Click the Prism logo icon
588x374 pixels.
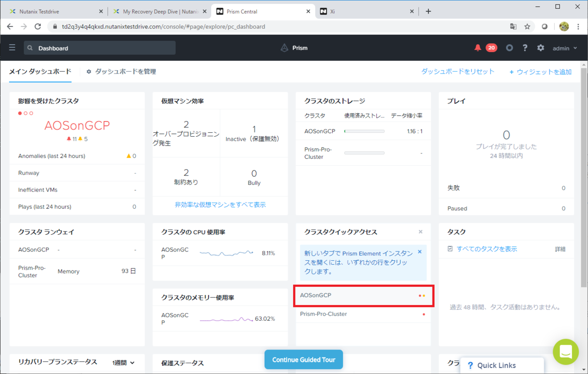point(284,48)
